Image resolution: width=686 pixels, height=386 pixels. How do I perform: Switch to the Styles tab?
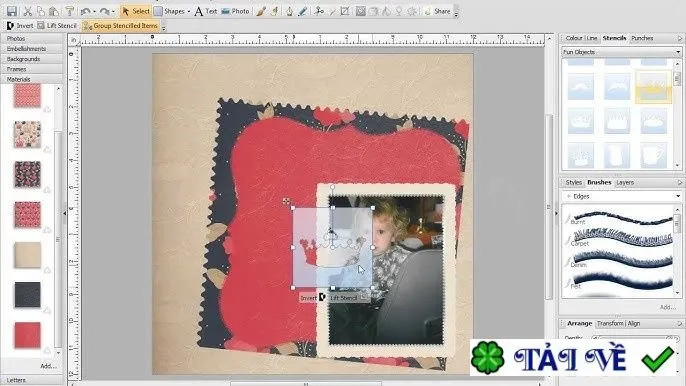click(x=573, y=182)
